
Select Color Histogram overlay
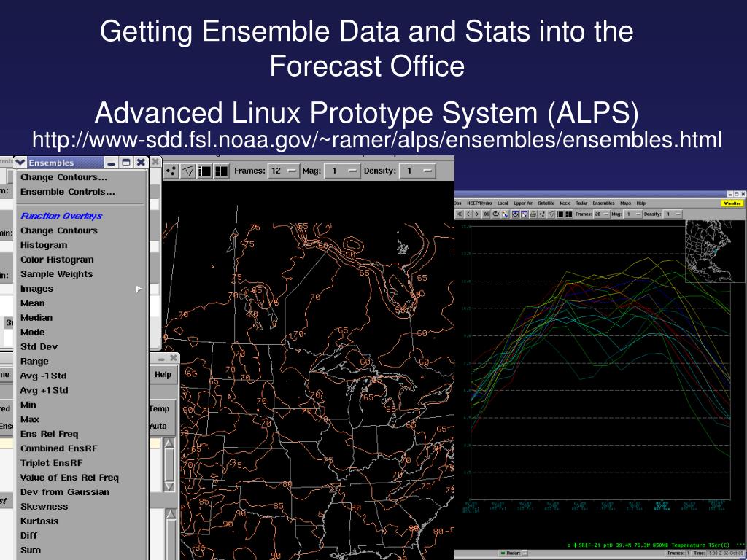(57, 260)
